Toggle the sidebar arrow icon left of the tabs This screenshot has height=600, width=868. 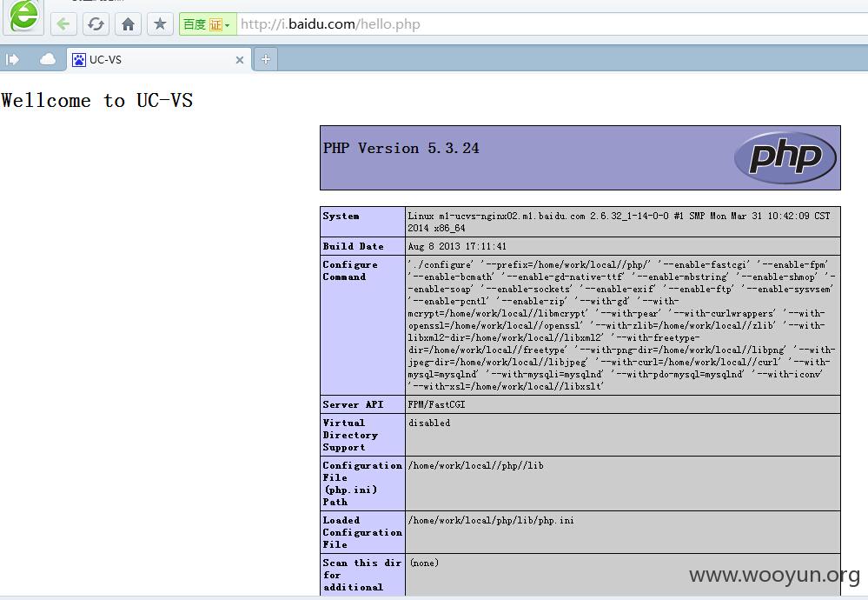pyautogui.click(x=13, y=59)
